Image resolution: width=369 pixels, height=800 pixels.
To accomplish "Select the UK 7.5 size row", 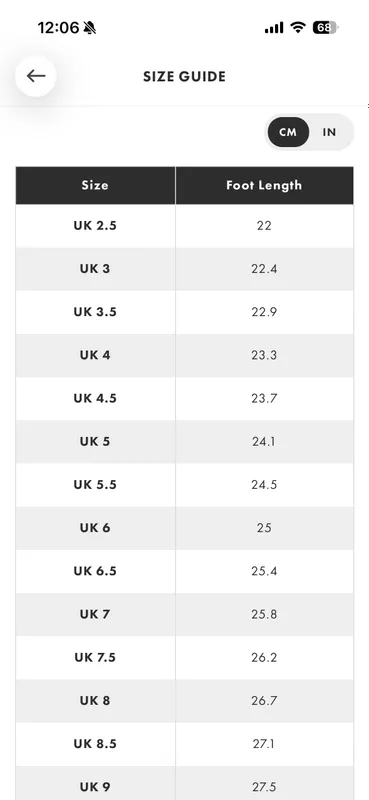I will pos(184,658).
